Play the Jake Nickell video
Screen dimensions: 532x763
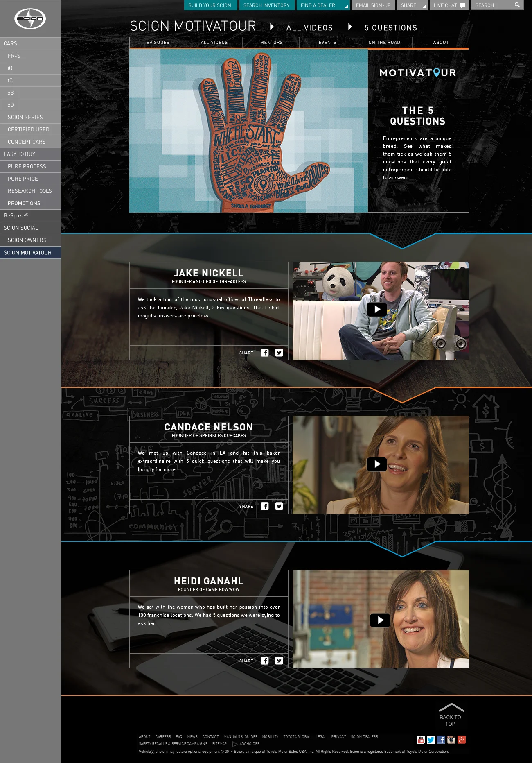click(377, 309)
